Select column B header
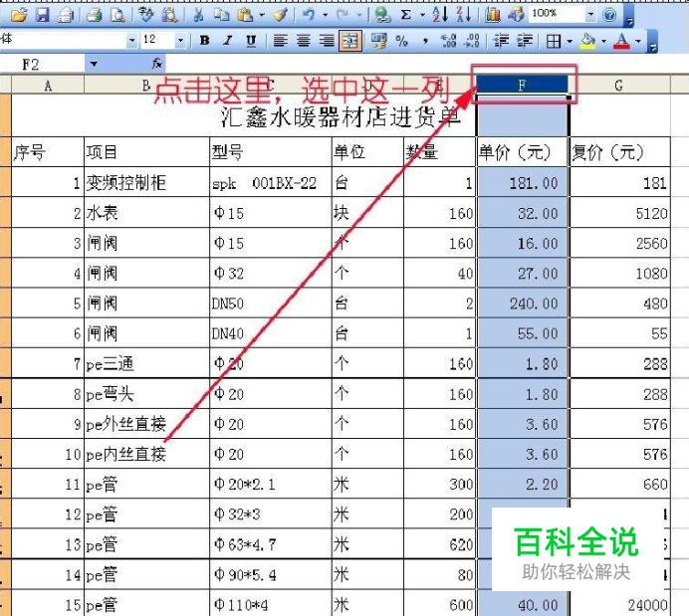This screenshot has height=616, width=689. tap(146, 85)
